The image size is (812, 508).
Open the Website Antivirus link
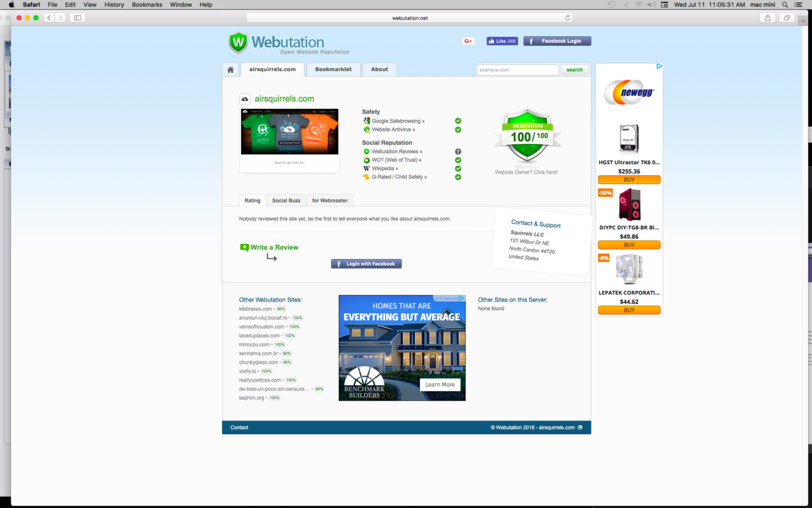393,130
